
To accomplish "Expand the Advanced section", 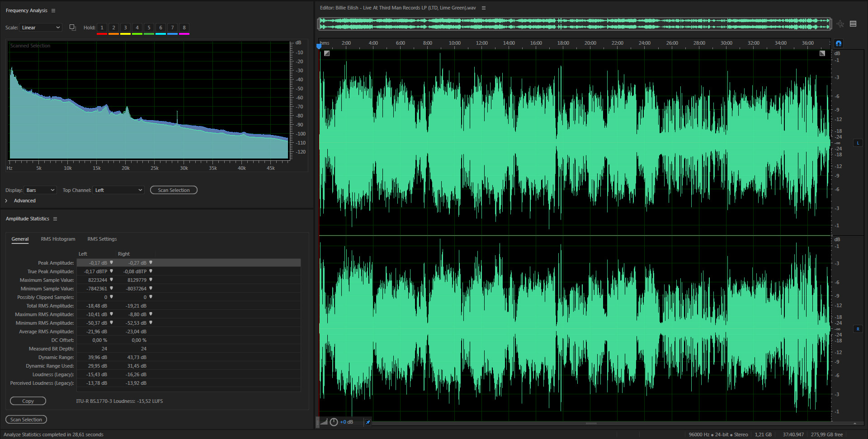I will [6, 201].
